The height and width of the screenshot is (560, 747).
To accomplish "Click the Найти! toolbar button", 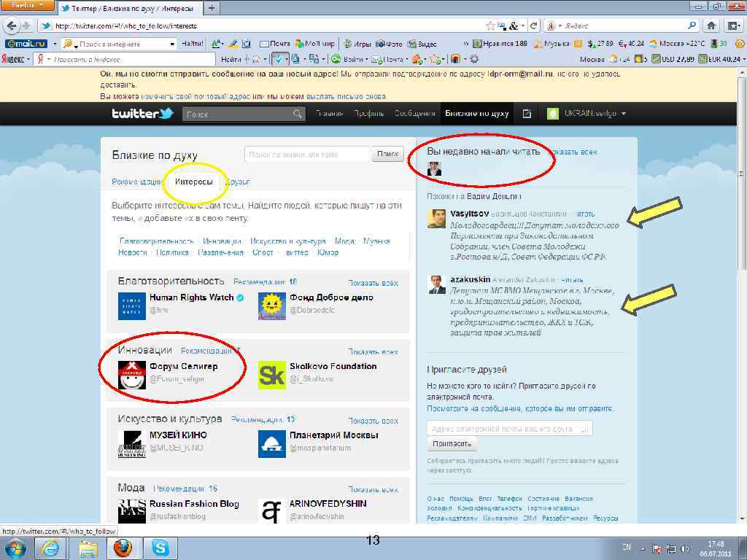I will 193,44.
